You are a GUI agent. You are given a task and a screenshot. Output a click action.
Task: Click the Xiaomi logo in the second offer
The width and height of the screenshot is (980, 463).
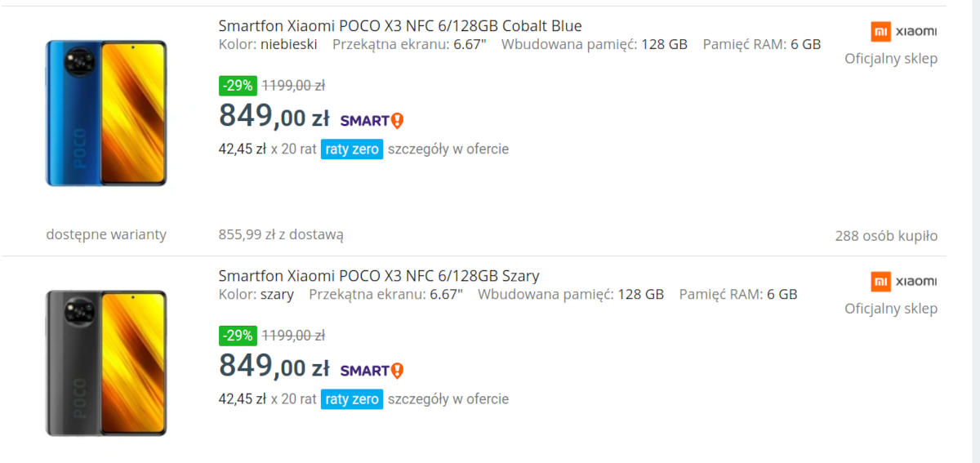click(x=903, y=282)
